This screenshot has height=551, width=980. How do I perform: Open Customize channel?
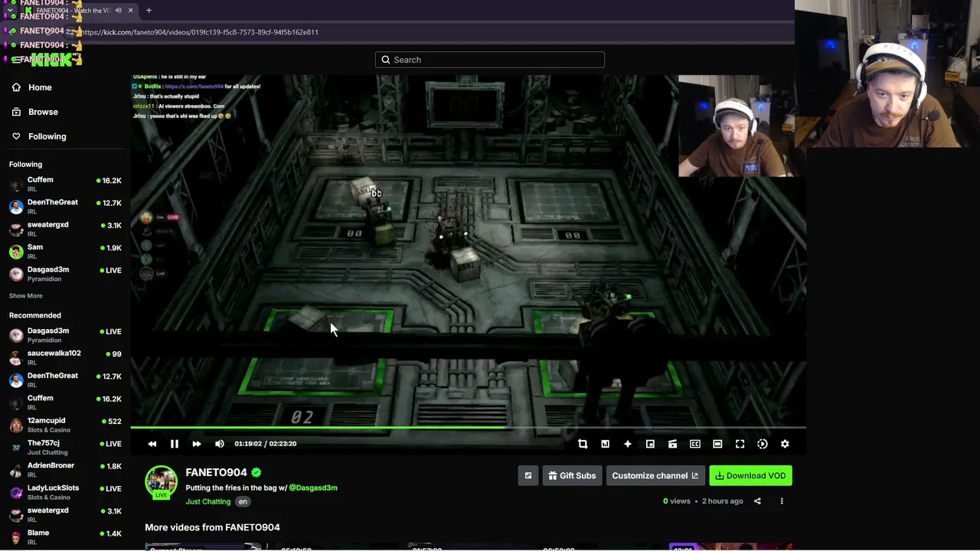[x=655, y=476]
